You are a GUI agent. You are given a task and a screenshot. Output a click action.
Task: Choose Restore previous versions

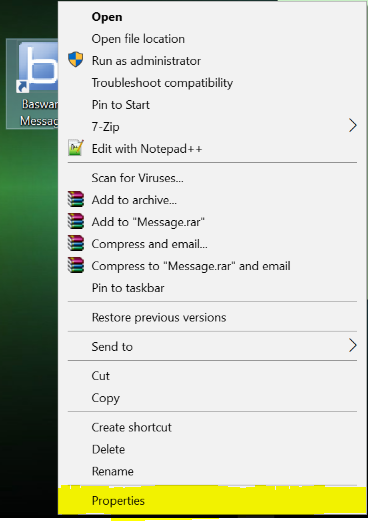click(159, 317)
